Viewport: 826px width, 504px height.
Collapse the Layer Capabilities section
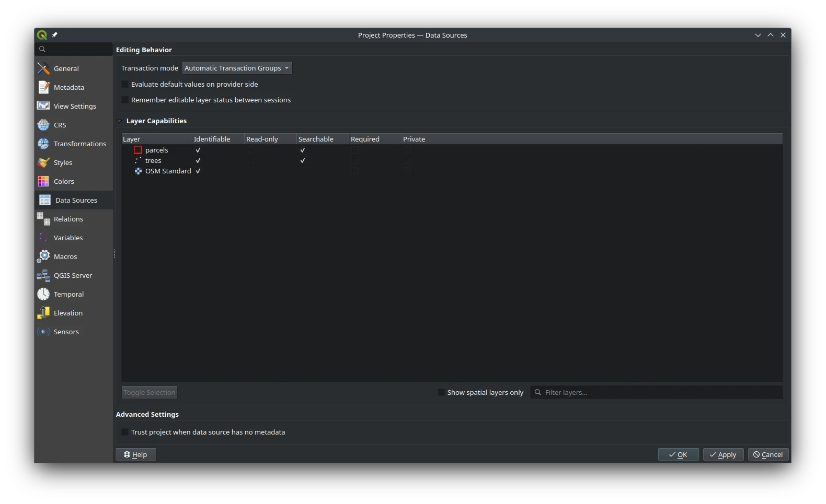tap(119, 121)
